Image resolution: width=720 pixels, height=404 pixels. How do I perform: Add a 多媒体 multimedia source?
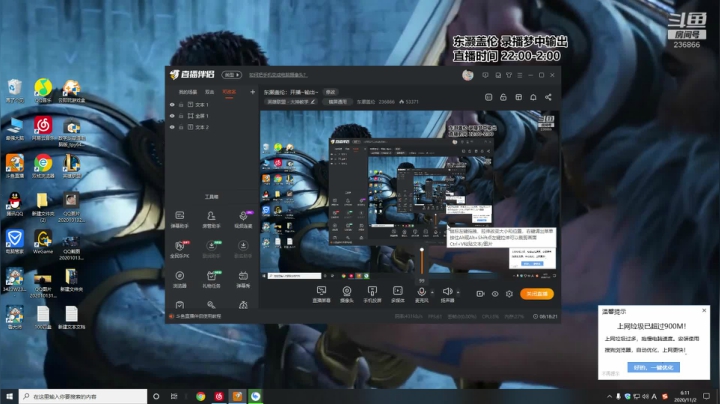[398, 294]
